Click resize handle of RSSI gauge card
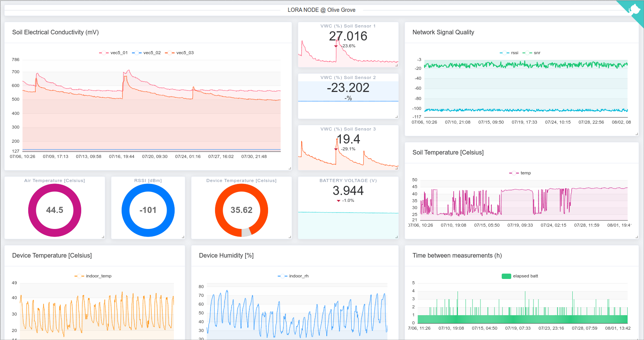 tap(183, 237)
